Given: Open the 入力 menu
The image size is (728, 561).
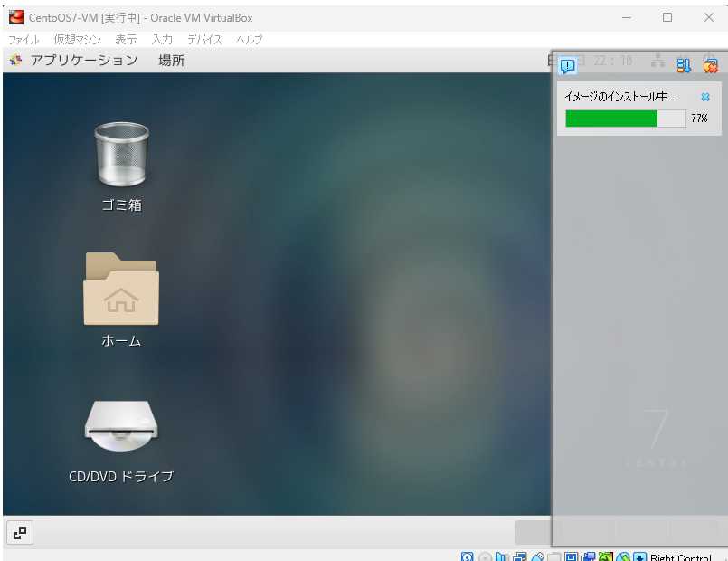Looking at the screenshot, I should click(162, 40).
